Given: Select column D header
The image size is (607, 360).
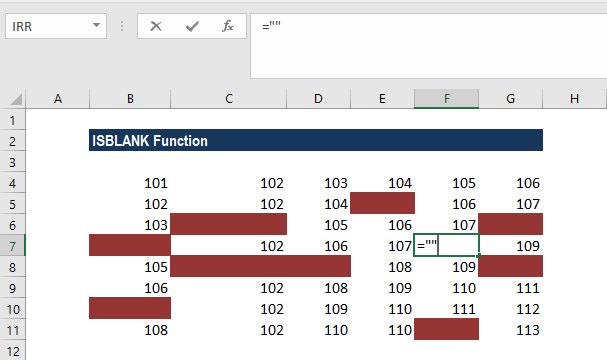Looking at the screenshot, I should (x=318, y=99).
